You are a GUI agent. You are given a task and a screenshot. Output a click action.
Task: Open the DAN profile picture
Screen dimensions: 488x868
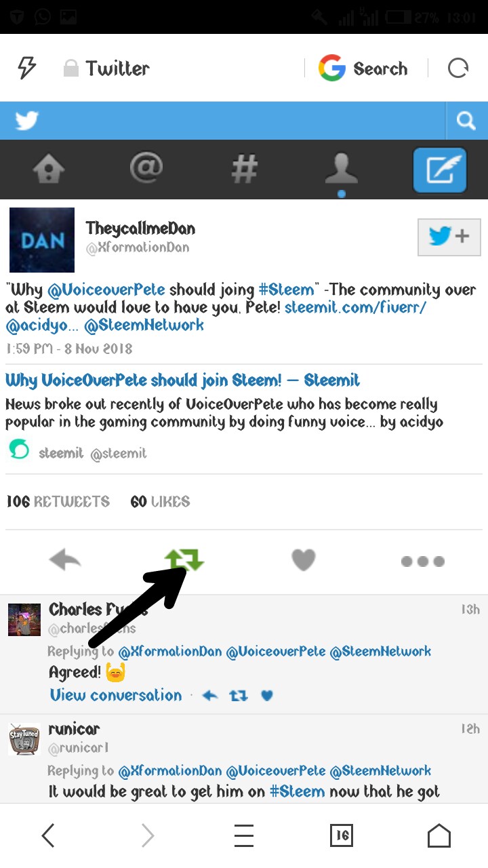click(x=42, y=240)
